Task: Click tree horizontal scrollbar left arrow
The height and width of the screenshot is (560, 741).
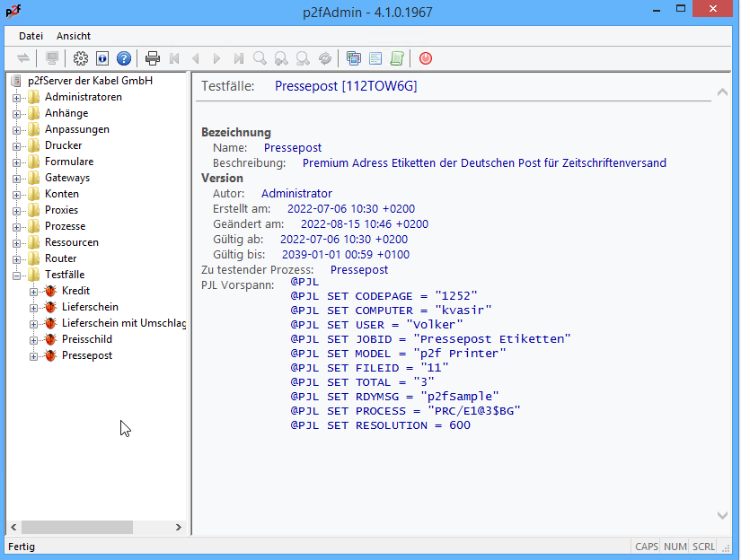Action: pyautogui.click(x=13, y=528)
